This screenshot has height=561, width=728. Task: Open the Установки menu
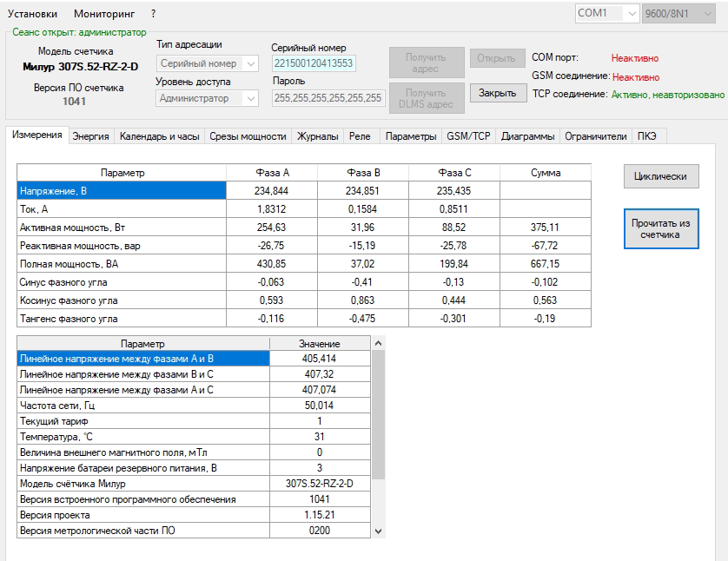[x=33, y=14]
